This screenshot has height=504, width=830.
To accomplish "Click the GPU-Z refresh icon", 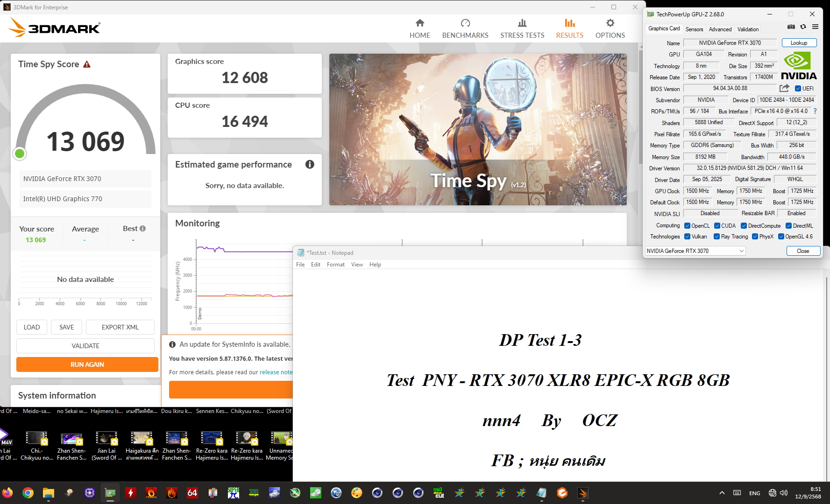I will [x=803, y=27].
